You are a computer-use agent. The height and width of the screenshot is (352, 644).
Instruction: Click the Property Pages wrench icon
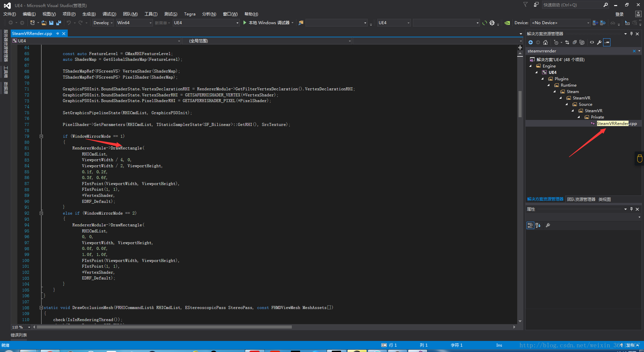coord(548,225)
